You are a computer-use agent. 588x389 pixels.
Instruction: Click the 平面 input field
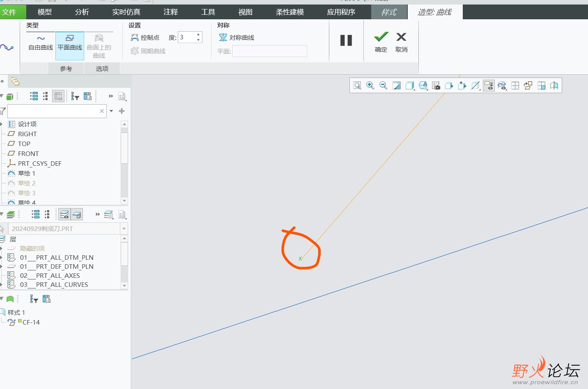pos(270,51)
